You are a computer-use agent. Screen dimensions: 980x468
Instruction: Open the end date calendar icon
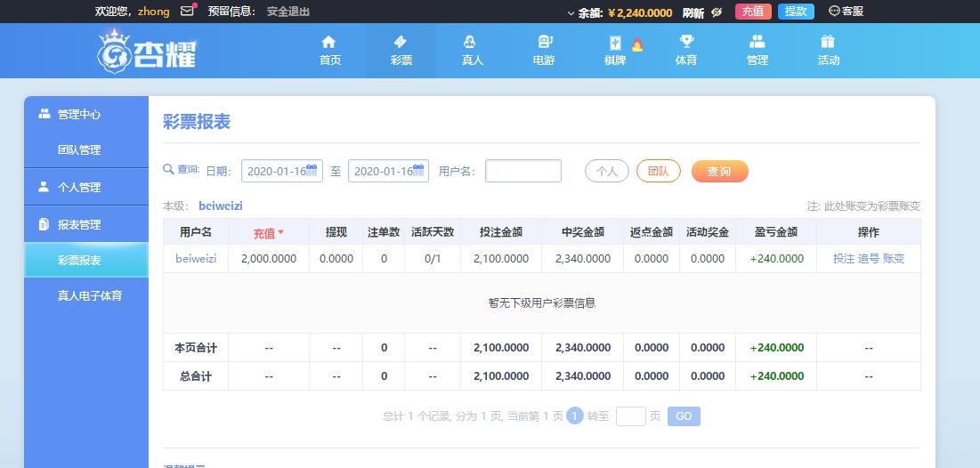coord(418,169)
